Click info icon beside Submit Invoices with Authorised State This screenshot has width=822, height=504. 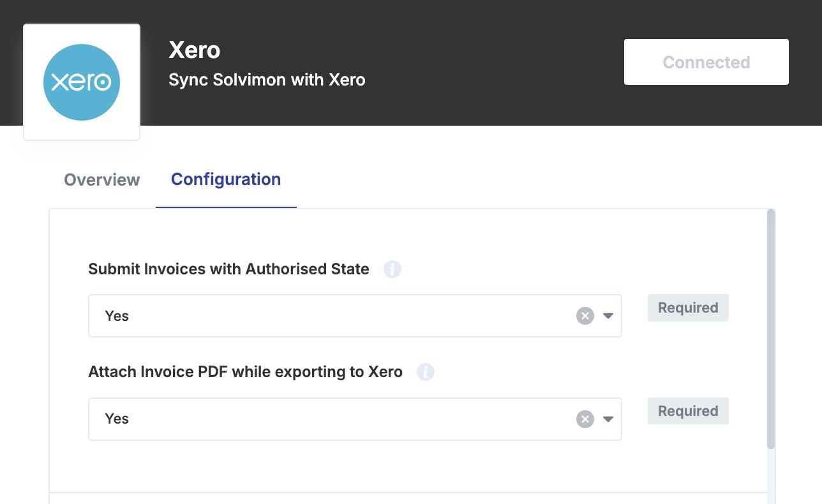[x=392, y=269]
